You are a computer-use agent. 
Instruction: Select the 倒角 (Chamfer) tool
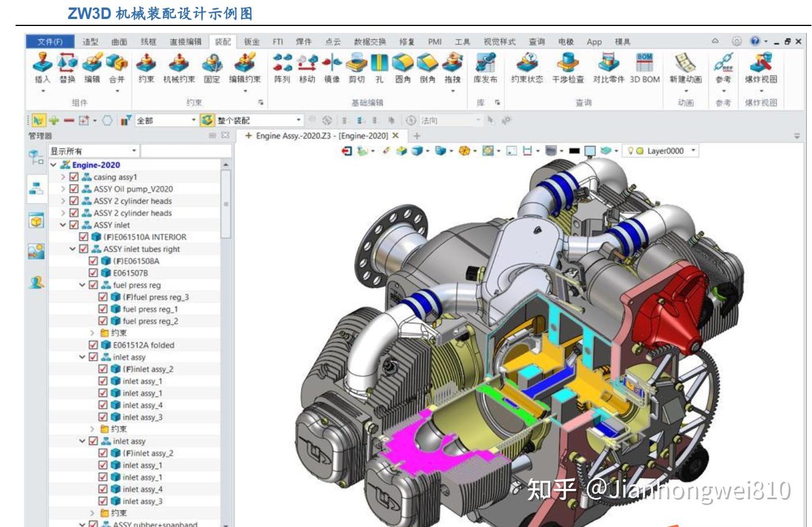tap(427, 63)
